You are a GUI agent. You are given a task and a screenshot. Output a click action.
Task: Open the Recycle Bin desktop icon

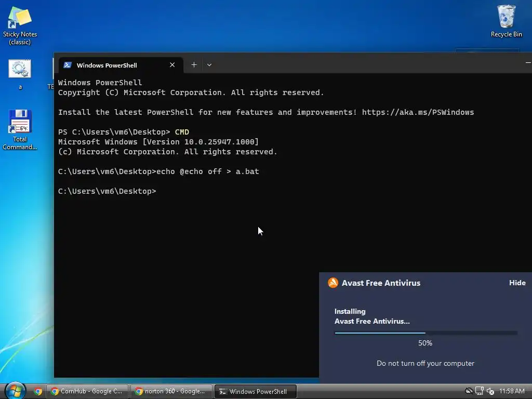pos(506,21)
